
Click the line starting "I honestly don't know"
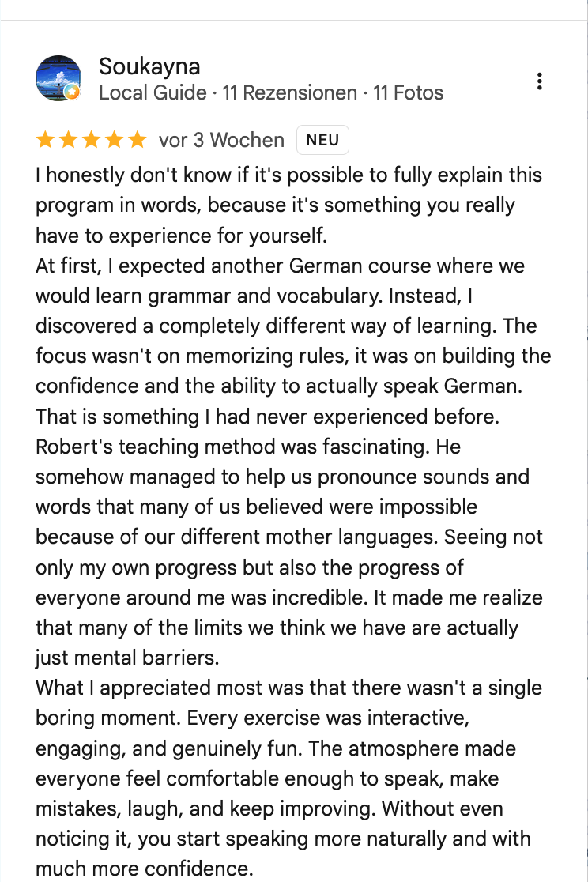(288, 175)
